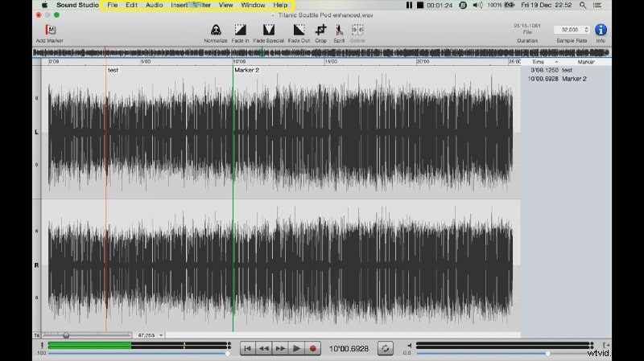Open the Fade Special tool
This screenshot has height=361, width=644.
(269, 30)
